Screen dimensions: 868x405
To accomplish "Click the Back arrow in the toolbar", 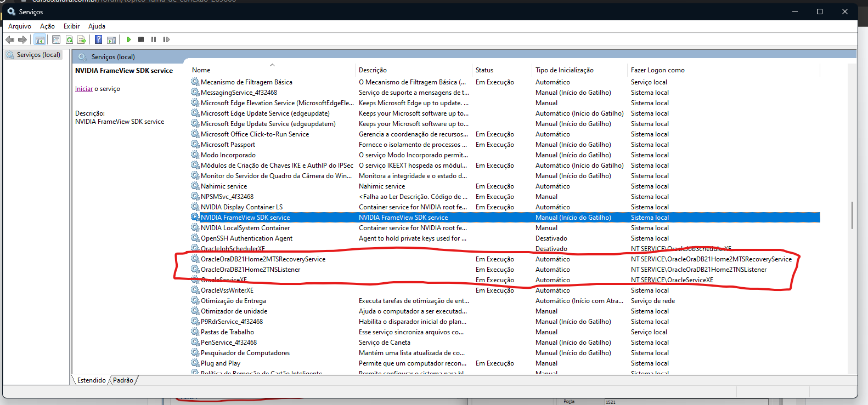I will pyautogui.click(x=10, y=39).
